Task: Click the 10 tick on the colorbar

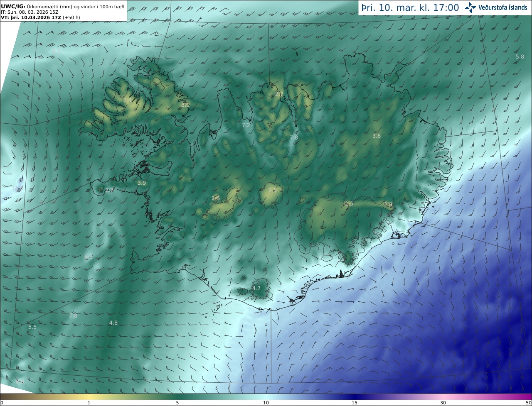Action: click(x=266, y=403)
